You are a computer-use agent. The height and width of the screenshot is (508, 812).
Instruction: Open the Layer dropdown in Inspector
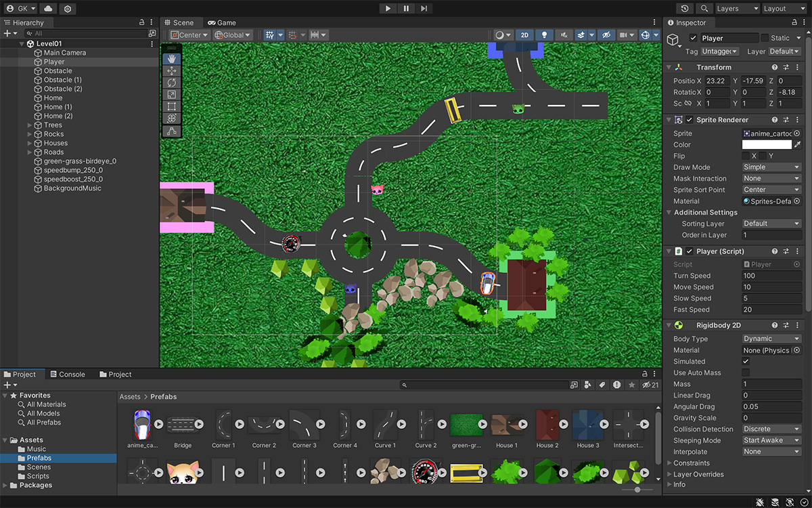point(784,51)
